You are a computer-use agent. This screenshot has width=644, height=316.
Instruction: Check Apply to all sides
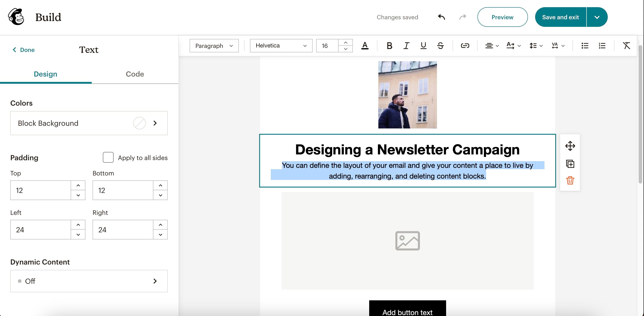click(108, 157)
